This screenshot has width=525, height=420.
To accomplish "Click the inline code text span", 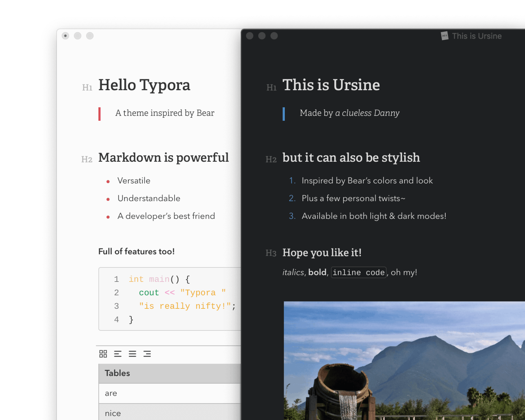I will click(x=359, y=272).
